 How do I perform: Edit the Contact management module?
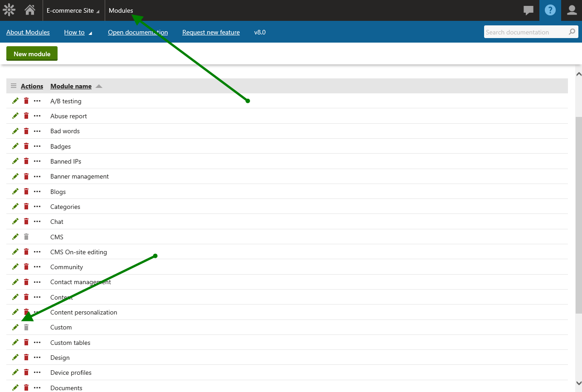click(15, 282)
